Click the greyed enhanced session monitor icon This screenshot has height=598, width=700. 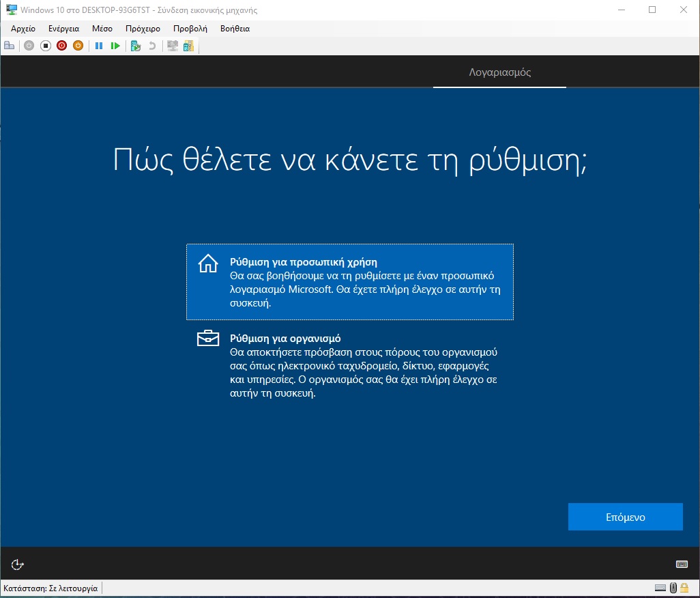[173, 46]
